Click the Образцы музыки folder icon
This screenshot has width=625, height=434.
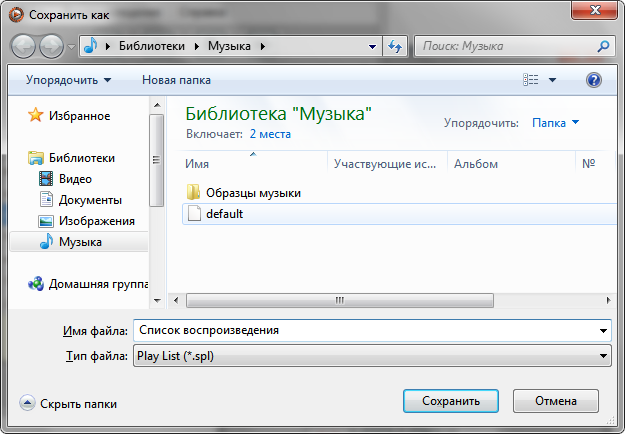(x=193, y=192)
